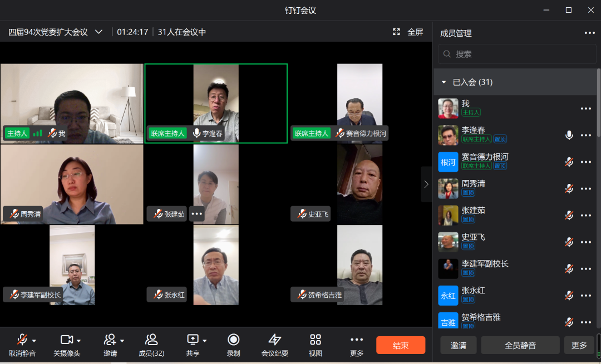Open more options for 李逢春 in member list
601x364 pixels.
pos(585,135)
